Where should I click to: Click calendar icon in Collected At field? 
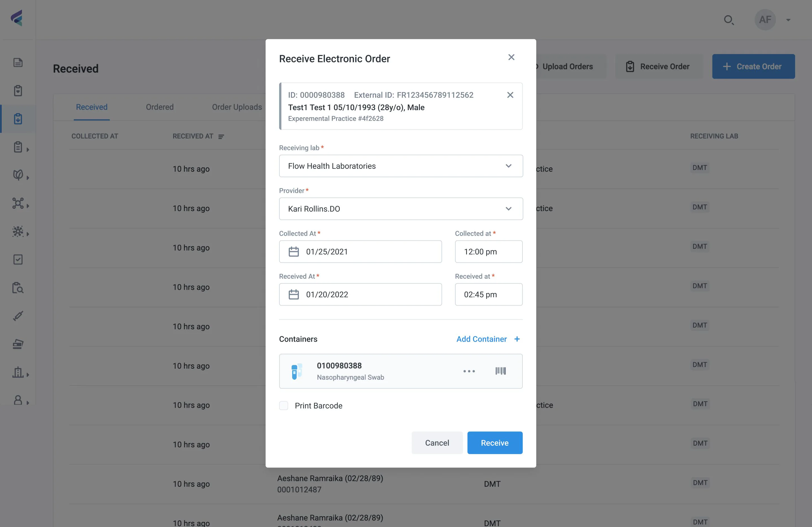[x=294, y=252]
